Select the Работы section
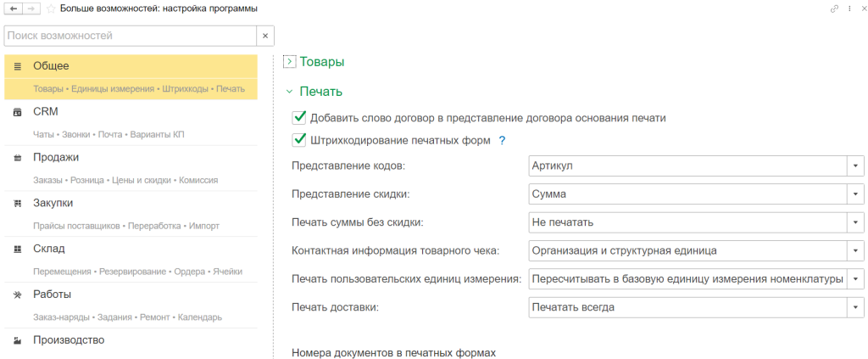The height and width of the screenshot is (359, 868). (52, 294)
